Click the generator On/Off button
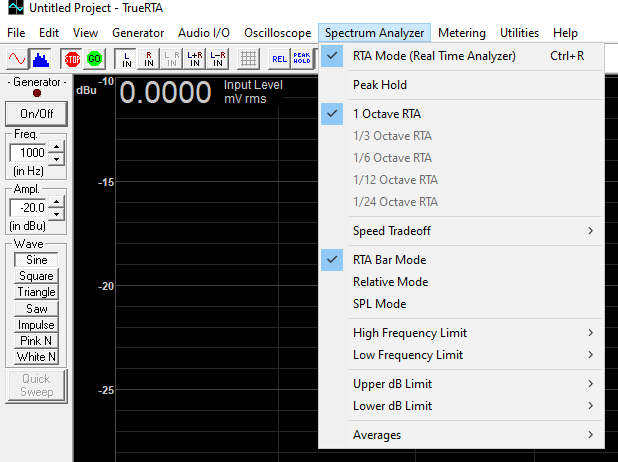Screen dimensions: 618x462 coord(36,114)
